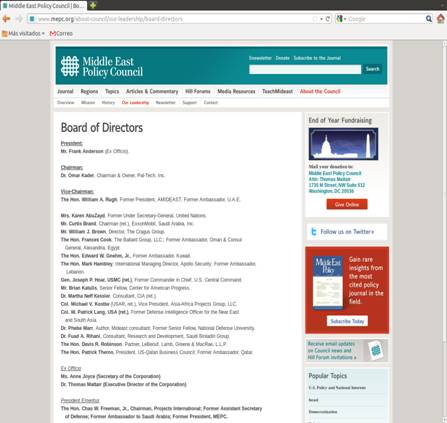Go to the Overview sub-page
This screenshot has width=447, height=423.
(66, 103)
